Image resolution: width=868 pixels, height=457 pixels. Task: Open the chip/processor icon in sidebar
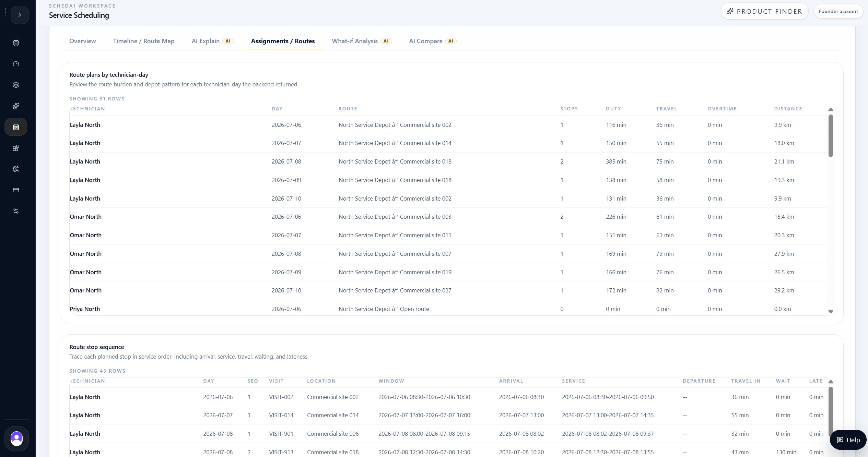coord(16,43)
